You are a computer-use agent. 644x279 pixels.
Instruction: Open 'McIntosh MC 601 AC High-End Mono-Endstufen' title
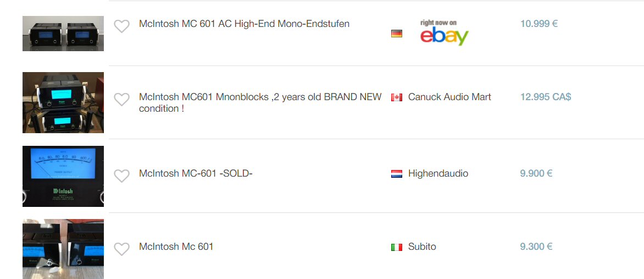tap(244, 24)
